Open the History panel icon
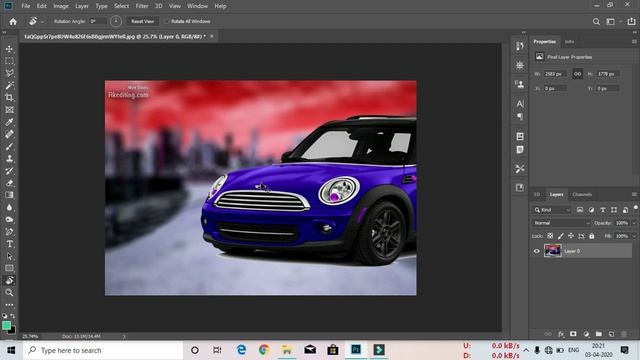 click(520, 46)
